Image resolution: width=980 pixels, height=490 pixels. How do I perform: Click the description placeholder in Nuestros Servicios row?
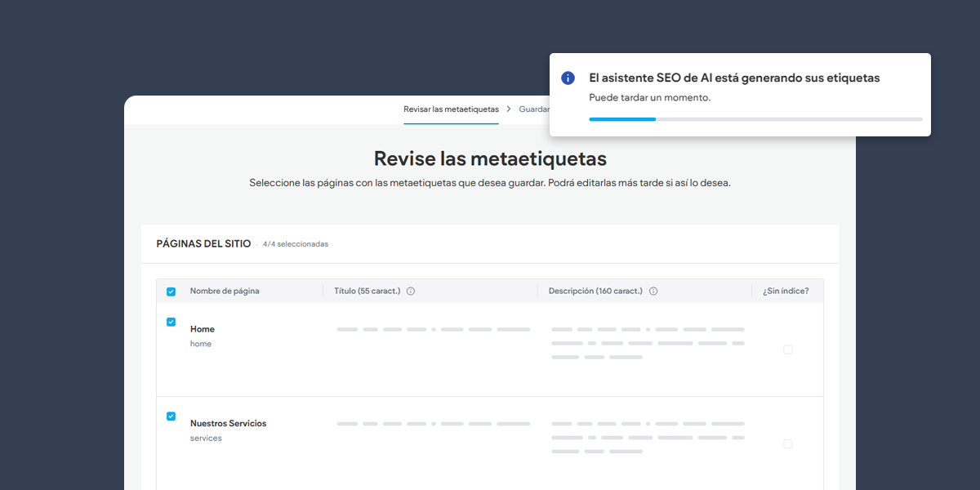pyautogui.click(x=648, y=438)
